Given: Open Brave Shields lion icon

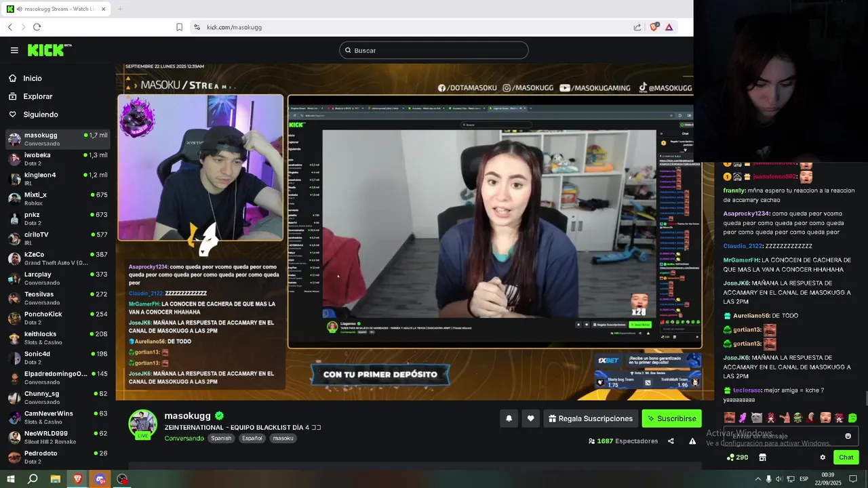Looking at the screenshot, I should [x=654, y=27].
